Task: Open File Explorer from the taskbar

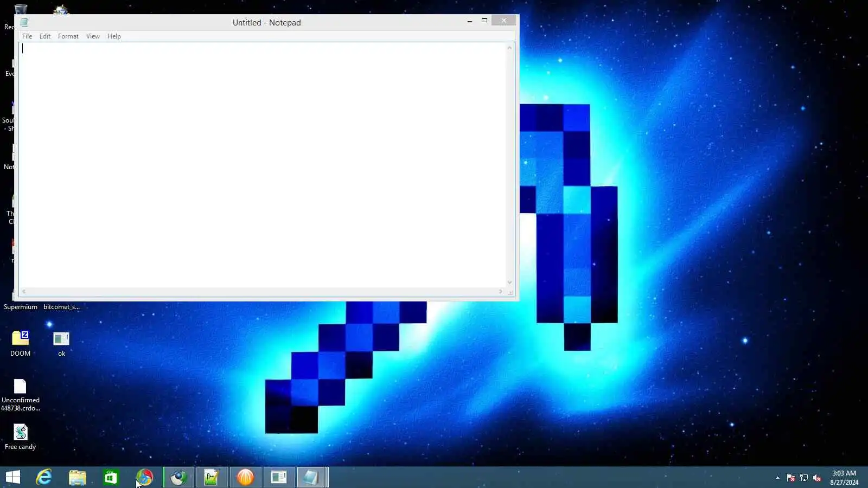Action: (x=78, y=477)
